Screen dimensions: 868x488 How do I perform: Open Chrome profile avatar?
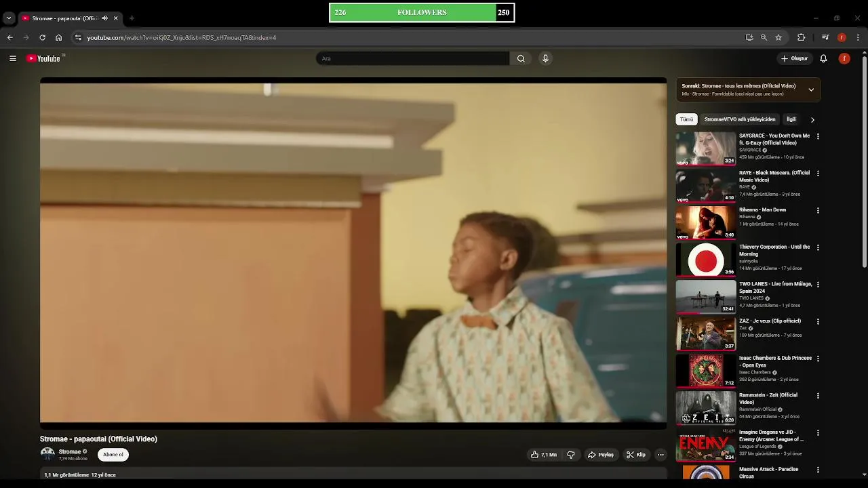(x=842, y=37)
